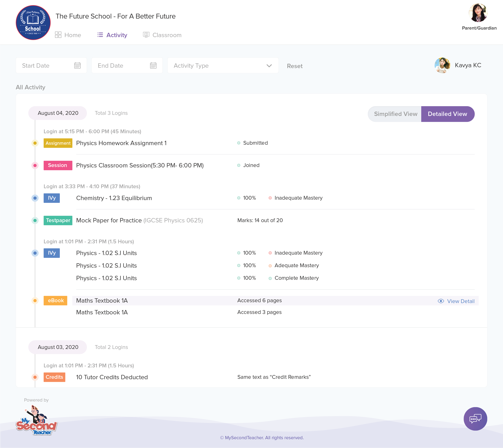Open the End Date calendar icon
This screenshot has width=503, height=448.
tap(153, 65)
